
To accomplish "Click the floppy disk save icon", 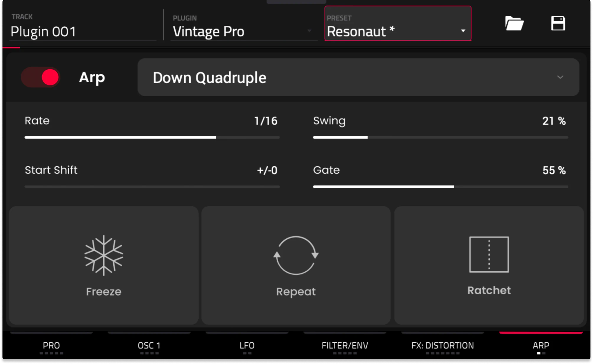I will (558, 23).
